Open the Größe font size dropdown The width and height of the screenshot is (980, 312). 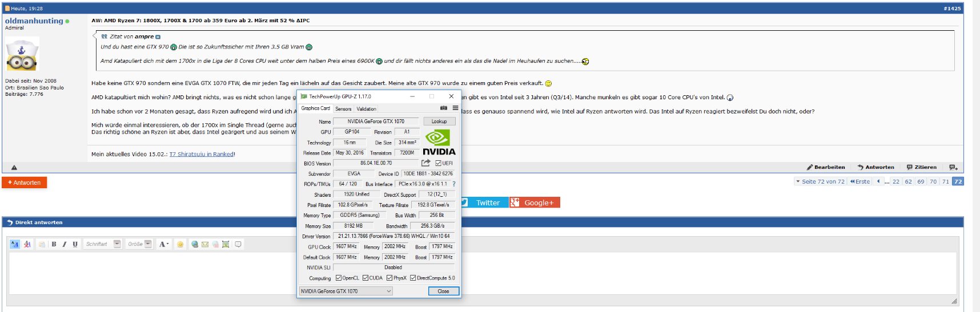coord(139,244)
